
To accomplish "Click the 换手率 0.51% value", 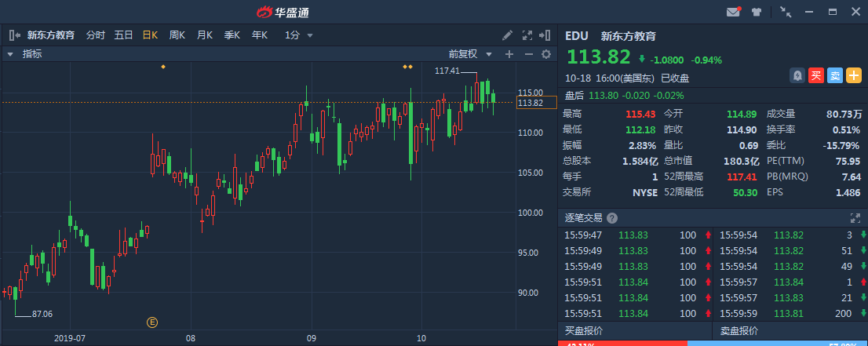I will (845, 130).
